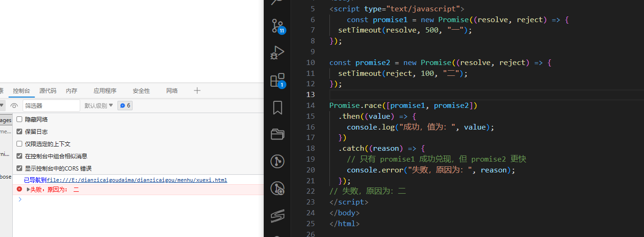The image size is (644, 237).
Task: Click the .catch((reason) call on line 18
Action: (x=377, y=148)
